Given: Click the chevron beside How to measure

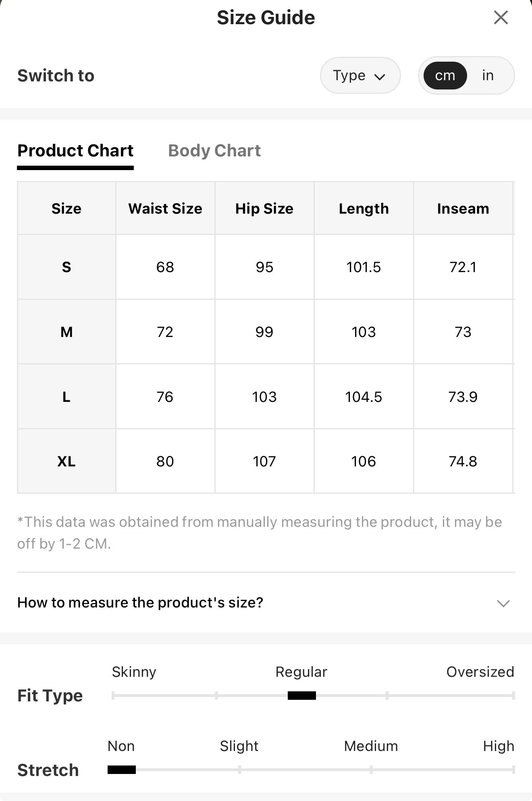Looking at the screenshot, I should (x=503, y=603).
